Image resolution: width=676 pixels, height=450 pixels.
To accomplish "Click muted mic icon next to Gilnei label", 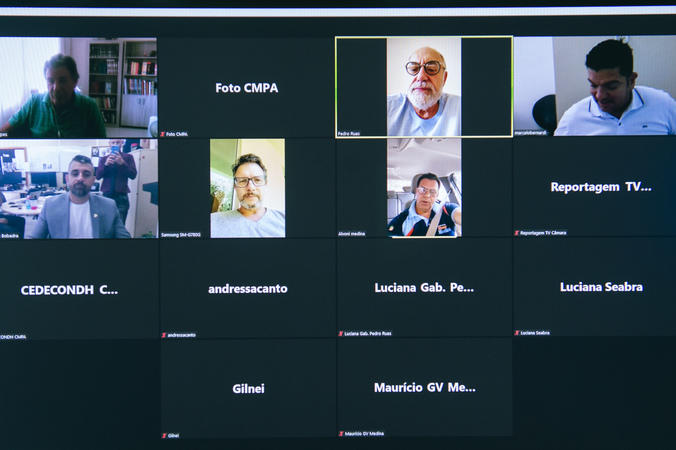I will coord(164,436).
